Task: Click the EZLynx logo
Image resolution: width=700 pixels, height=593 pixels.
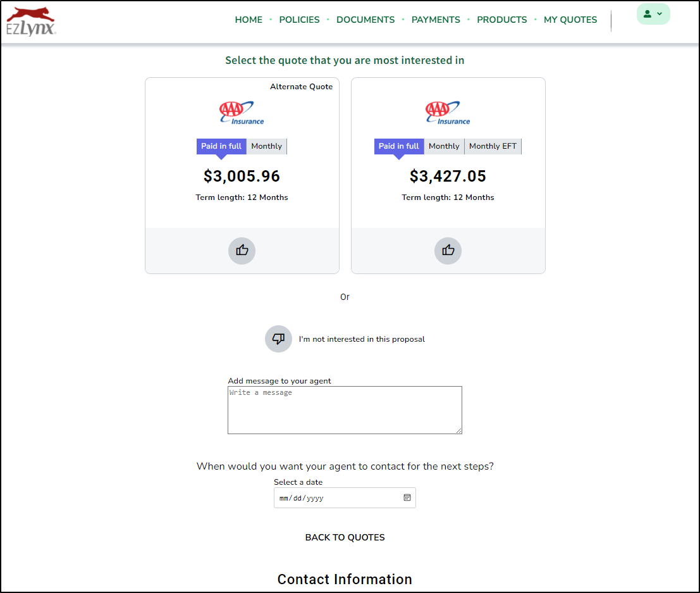Action: tap(30, 22)
